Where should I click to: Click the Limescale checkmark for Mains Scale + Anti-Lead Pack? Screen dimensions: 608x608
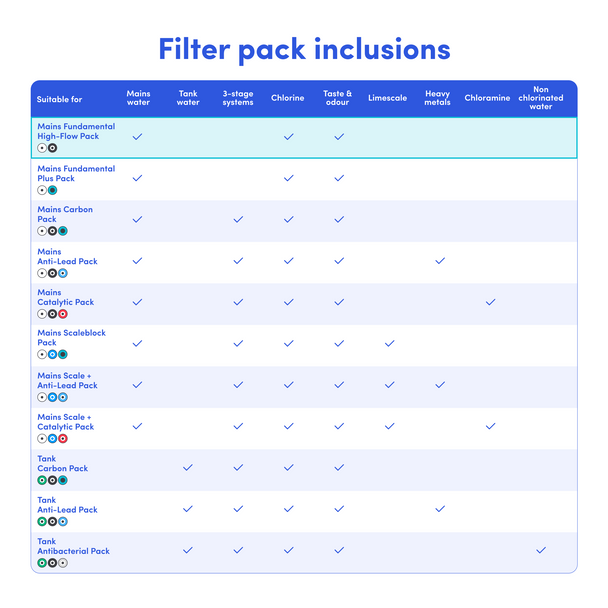(389, 385)
